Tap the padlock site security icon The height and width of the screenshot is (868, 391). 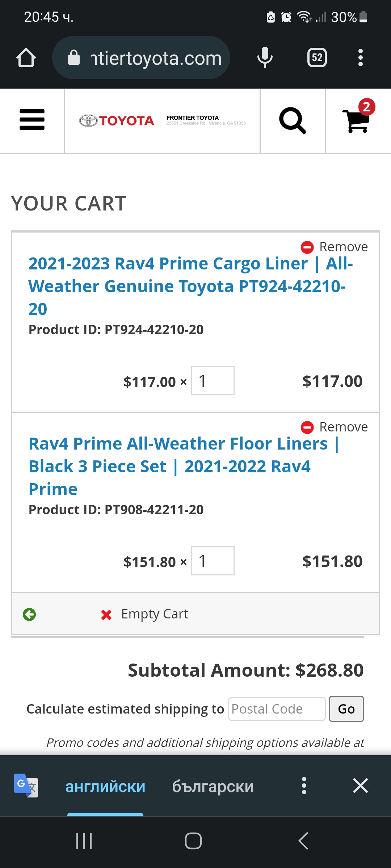point(74,57)
